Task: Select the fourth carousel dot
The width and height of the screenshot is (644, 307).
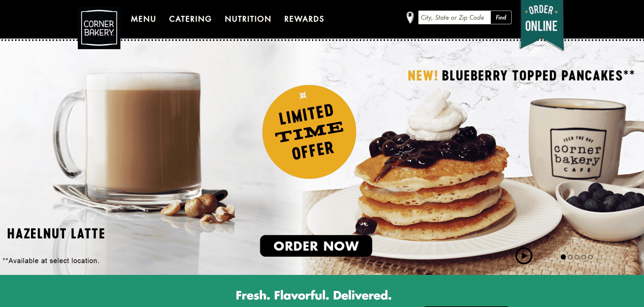Action: (584, 257)
